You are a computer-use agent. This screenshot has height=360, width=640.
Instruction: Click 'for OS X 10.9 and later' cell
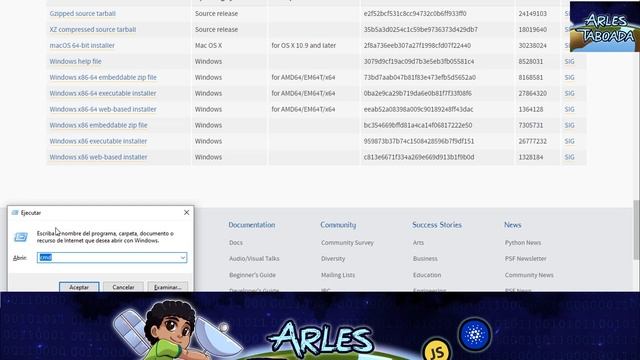click(x=304, y=45)
